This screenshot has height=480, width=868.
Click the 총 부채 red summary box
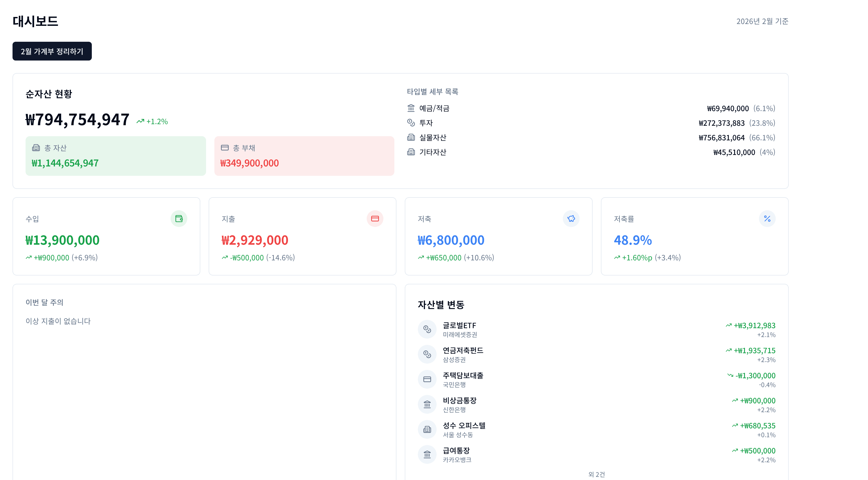point(304,155)
